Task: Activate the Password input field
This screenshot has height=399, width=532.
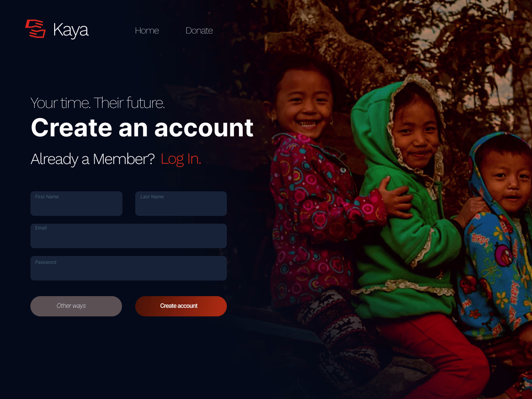Action: pyautogui.click(x=129, y=268)
